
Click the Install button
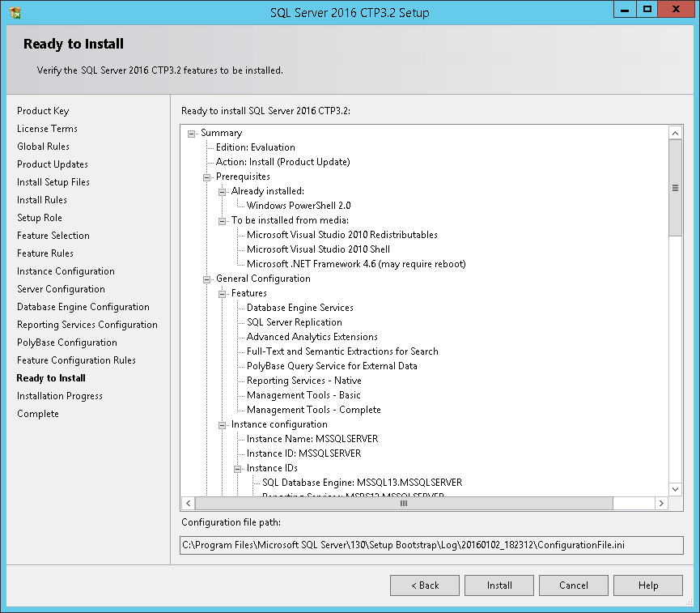(499, 585)
